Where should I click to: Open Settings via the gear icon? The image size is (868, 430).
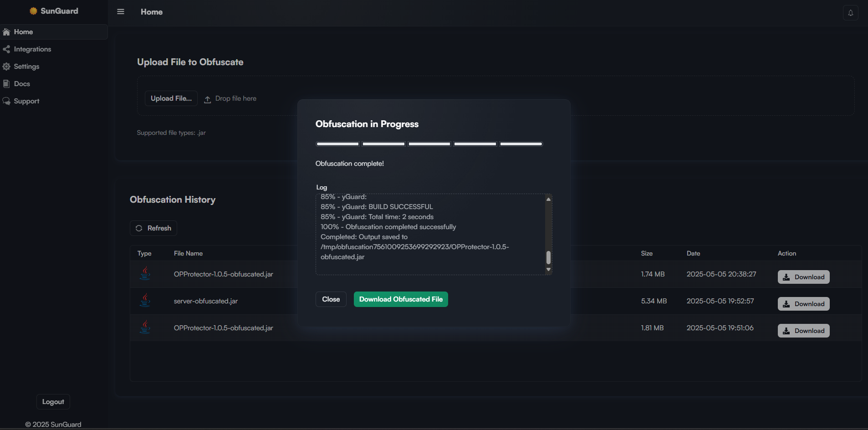[7, 66]
